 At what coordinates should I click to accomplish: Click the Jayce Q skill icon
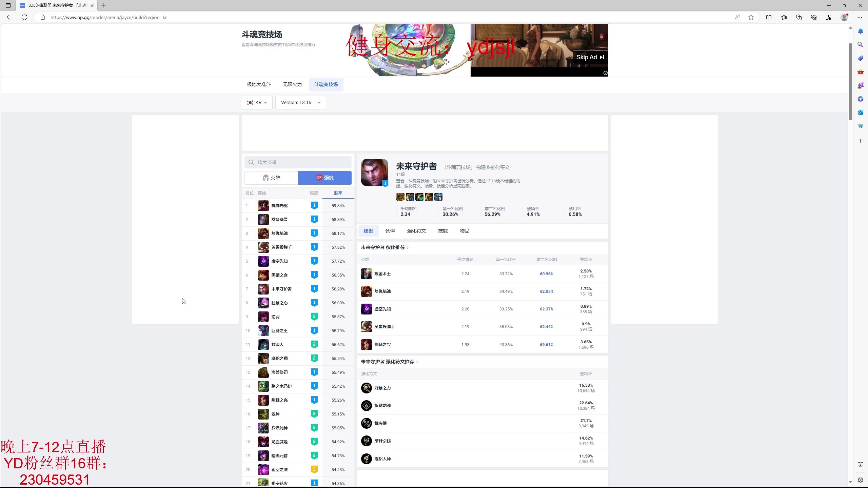click(410, 197)
